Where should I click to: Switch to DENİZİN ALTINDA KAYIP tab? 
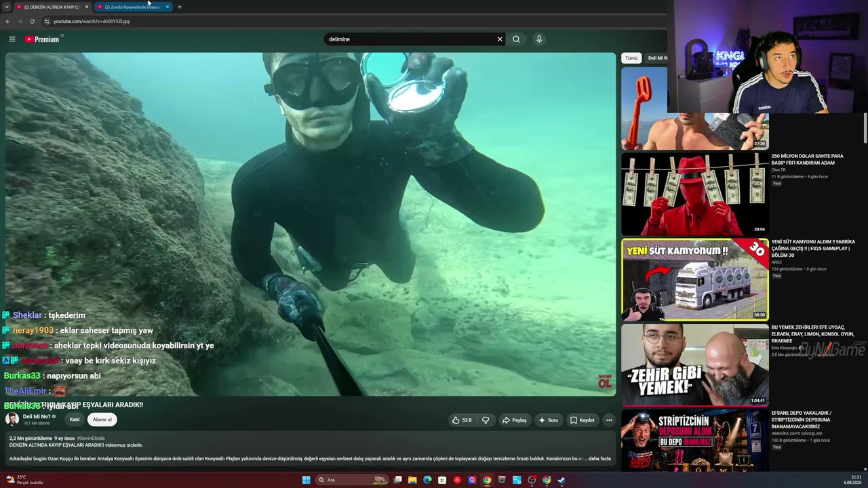click(52, 7)
